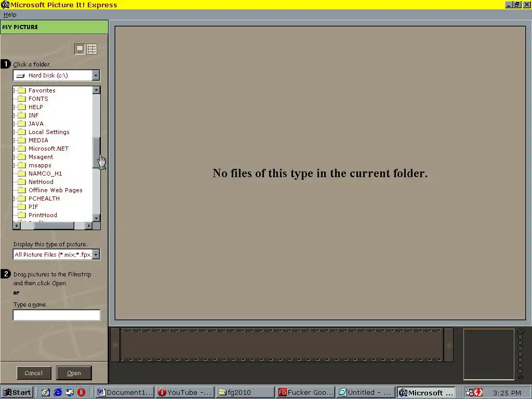Screen dimensions: 532x399
Task: Switch to fg2010 folder taskbar button
Action: [245, 393]
